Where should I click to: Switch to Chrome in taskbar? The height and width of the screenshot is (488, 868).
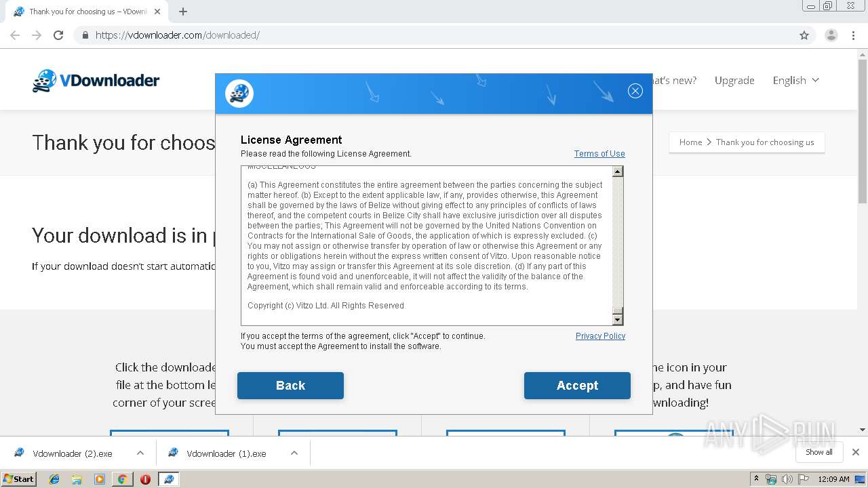tap(122, 479)
